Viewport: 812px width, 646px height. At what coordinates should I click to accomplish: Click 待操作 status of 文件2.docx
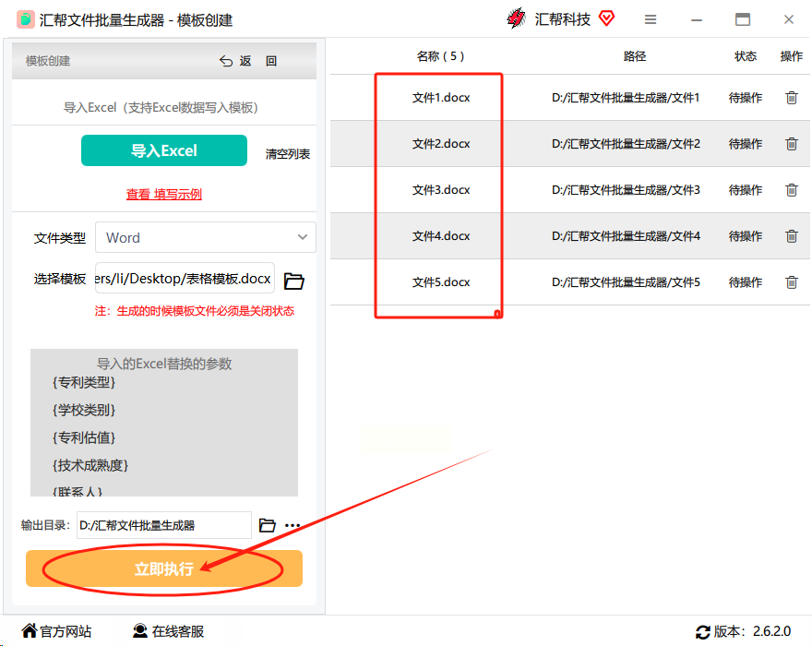[746, 143]
